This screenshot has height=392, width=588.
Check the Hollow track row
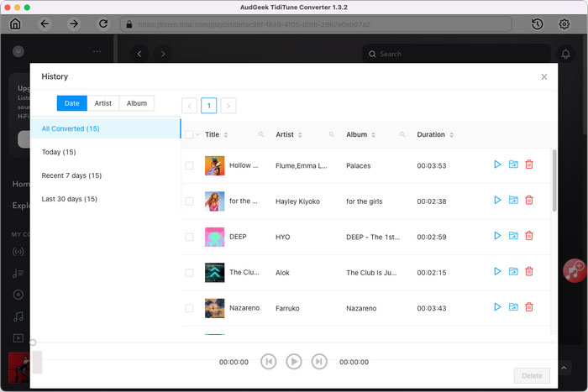pyautogui.click(x=189, y=165)
